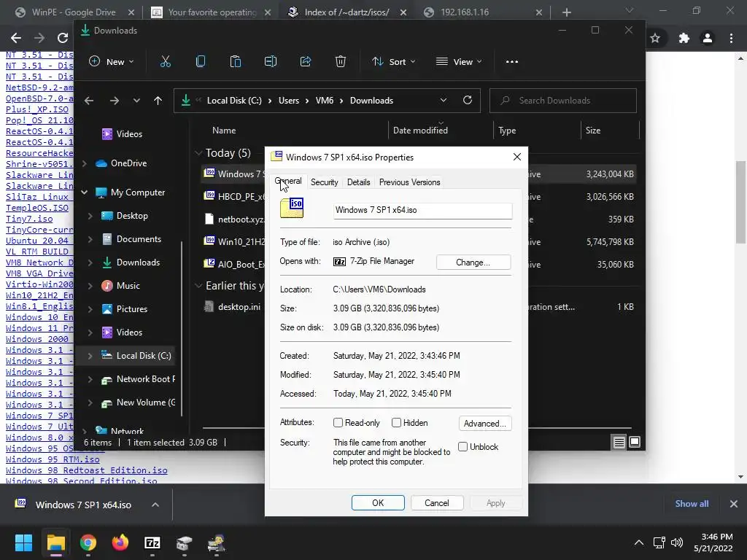Reload the Chrome page

(63, 38)
